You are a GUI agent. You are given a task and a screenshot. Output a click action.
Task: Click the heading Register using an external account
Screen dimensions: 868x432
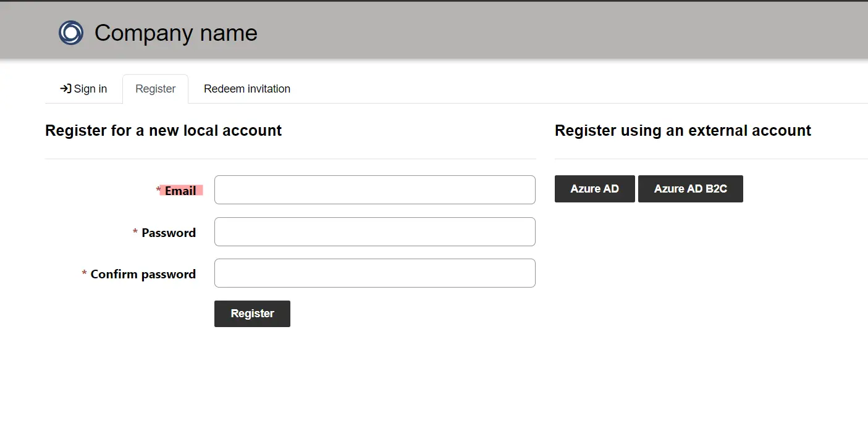pyautogui.click(x=683, y=130)
